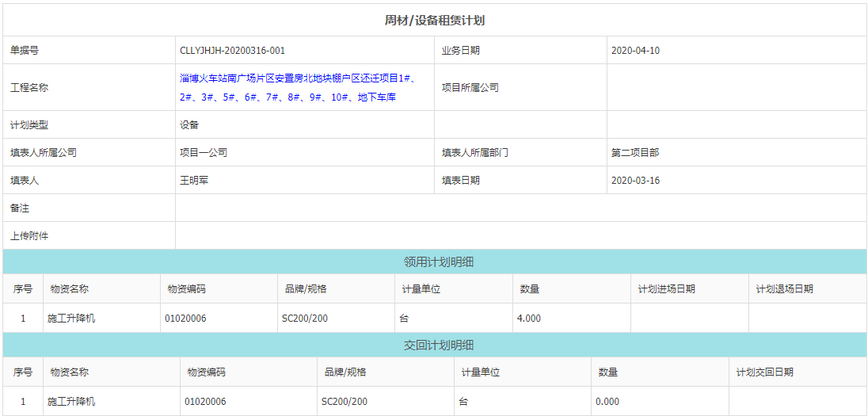This screenshot has height=416, width=868.
Task: Click 序号 column header in 交回计划明细
Action: coord(23,372)
